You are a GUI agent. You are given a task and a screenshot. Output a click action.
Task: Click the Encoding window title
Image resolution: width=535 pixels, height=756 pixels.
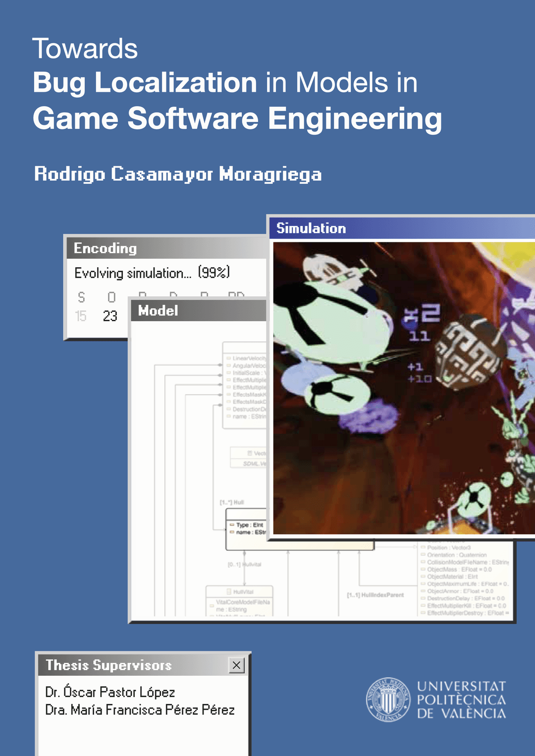tap(105, 248)
